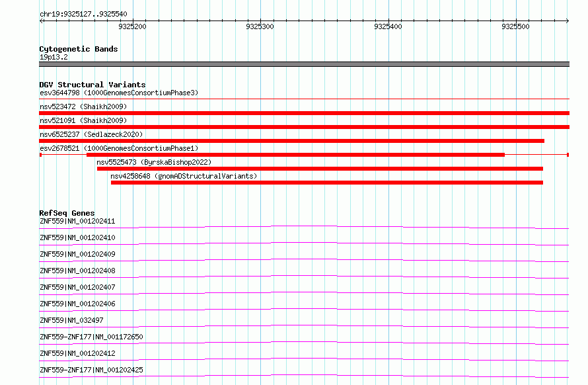Open transcript ZNF559|NM_001202408
The height and width of the screenshot is (385, 588).
coord(77,271)
